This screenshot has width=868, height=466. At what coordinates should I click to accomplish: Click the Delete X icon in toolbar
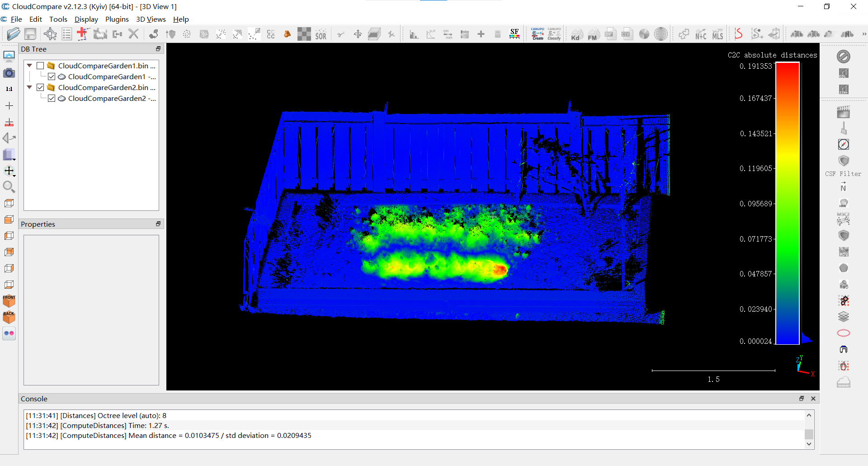(x=133, y=34)
